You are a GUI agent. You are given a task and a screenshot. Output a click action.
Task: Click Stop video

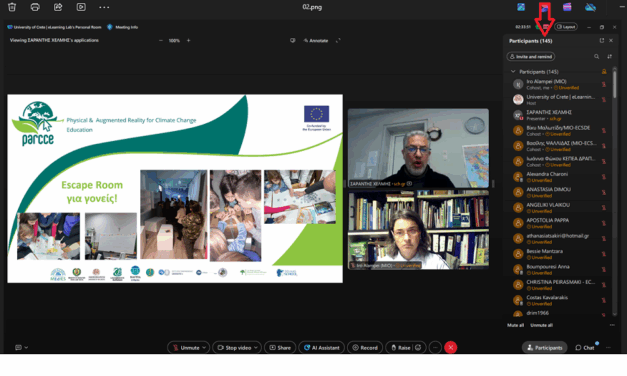pos(235,348)
